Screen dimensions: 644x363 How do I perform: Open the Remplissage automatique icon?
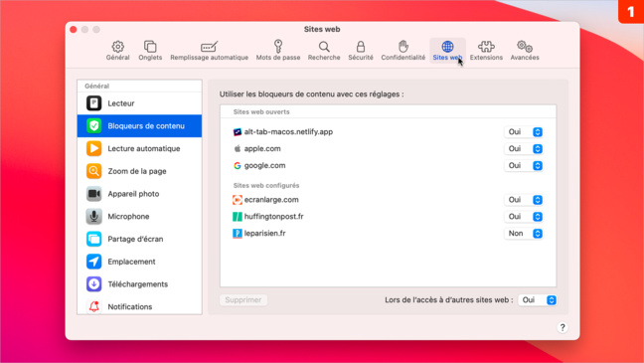click(209, 47)
